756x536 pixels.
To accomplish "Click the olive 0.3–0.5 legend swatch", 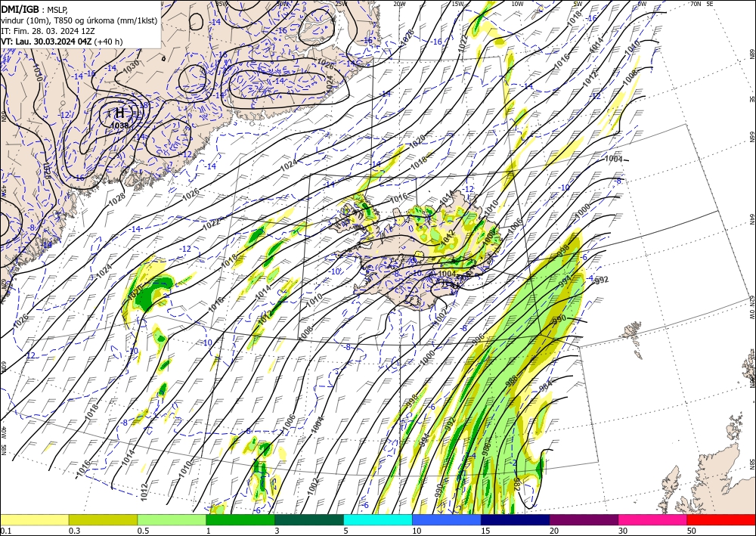I will click(103, 519).
